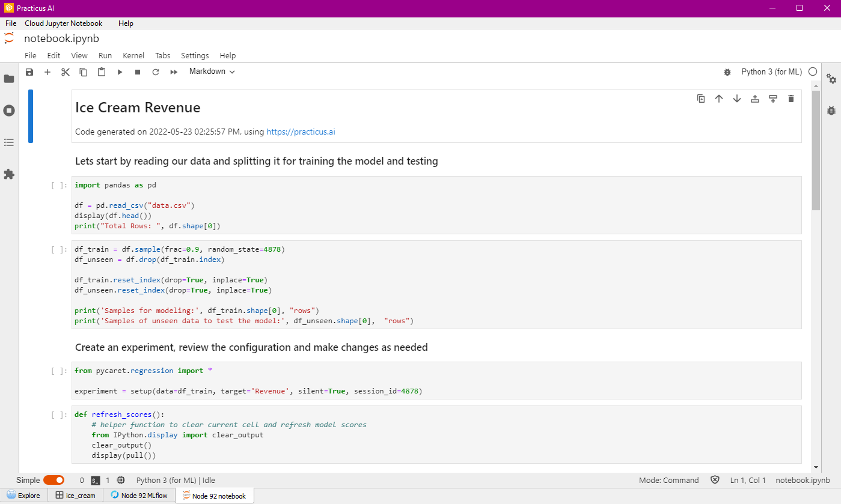Open the Markdown cell type dropdown
Viewport: 841px width, 504px height.
[x=211, y=71]
